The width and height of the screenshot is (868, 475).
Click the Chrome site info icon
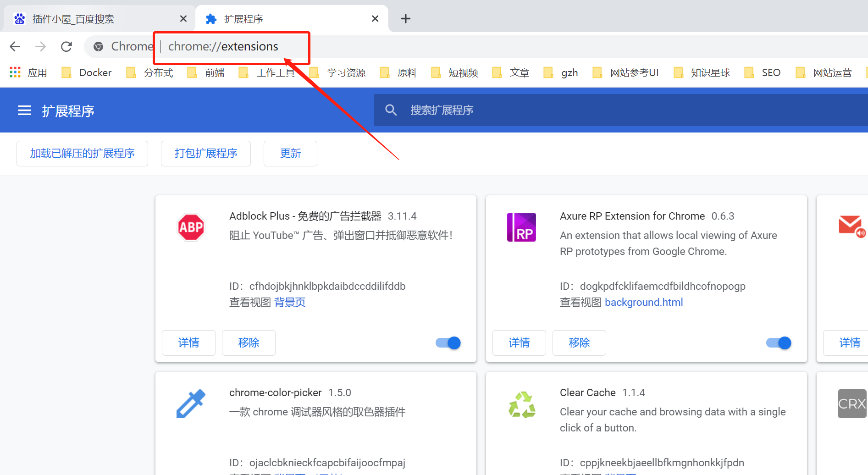point(98,46)
